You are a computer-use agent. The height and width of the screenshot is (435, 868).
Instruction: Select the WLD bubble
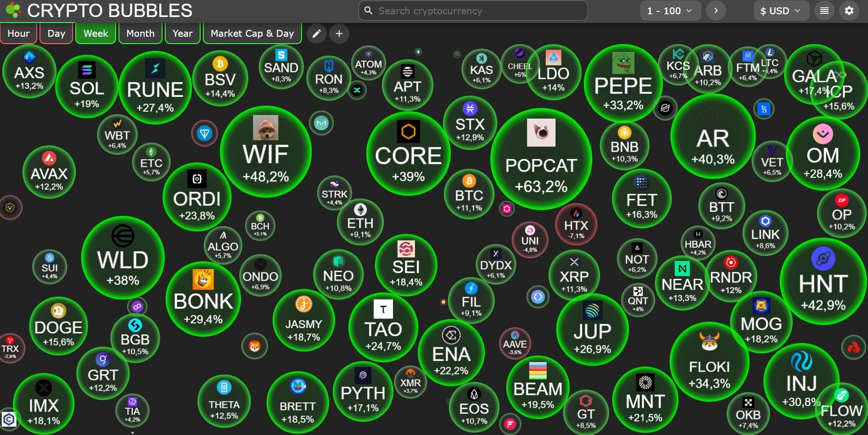(123, 258)
